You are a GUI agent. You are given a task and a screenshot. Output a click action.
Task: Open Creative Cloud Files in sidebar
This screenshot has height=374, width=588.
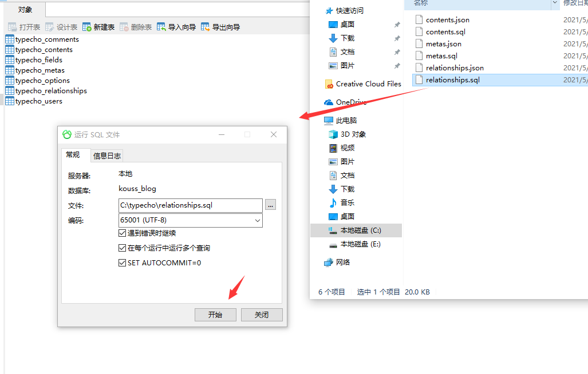(363, 84)
